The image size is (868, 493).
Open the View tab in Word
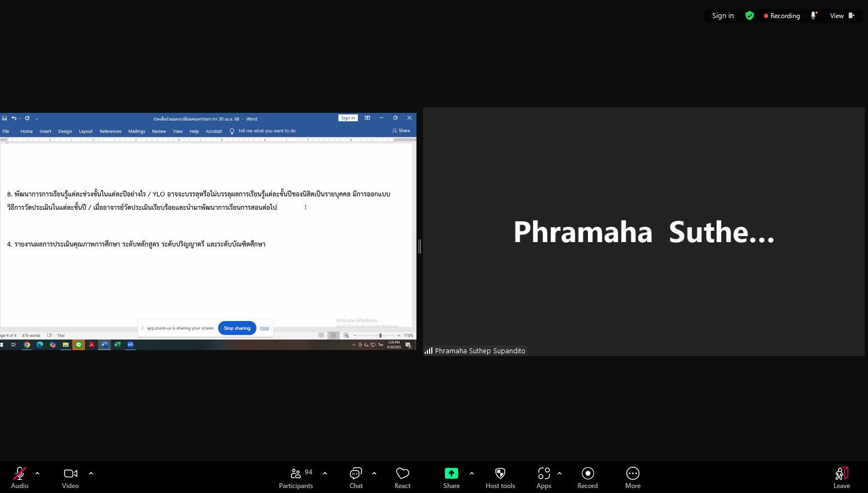pos(178,131)
